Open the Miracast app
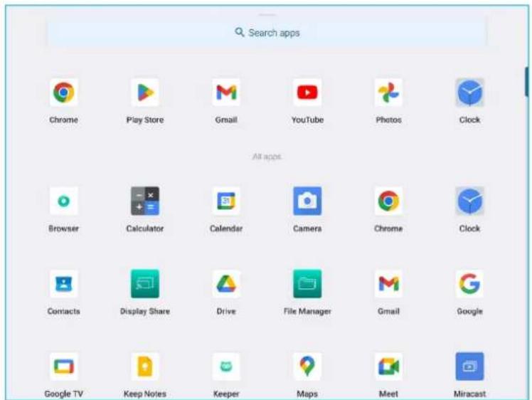Viewport: 532px width, 400px height. click(469, 367)
